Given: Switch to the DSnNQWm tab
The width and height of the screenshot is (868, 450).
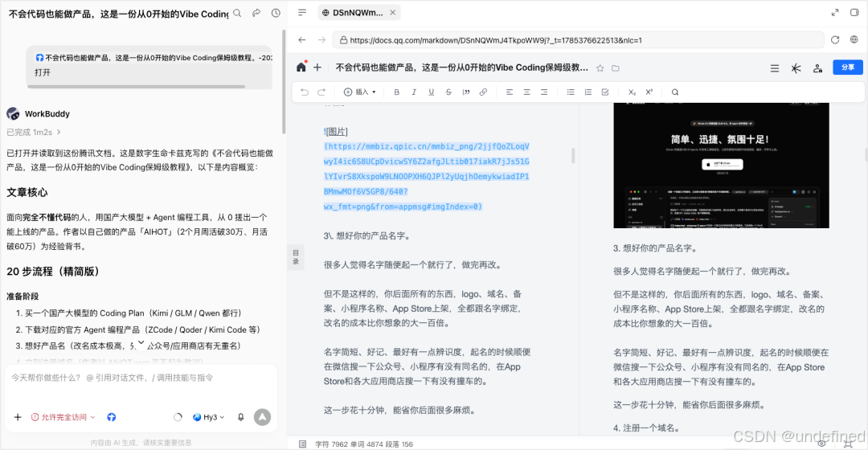Looking at the screenshot, I should coord(358,12).
